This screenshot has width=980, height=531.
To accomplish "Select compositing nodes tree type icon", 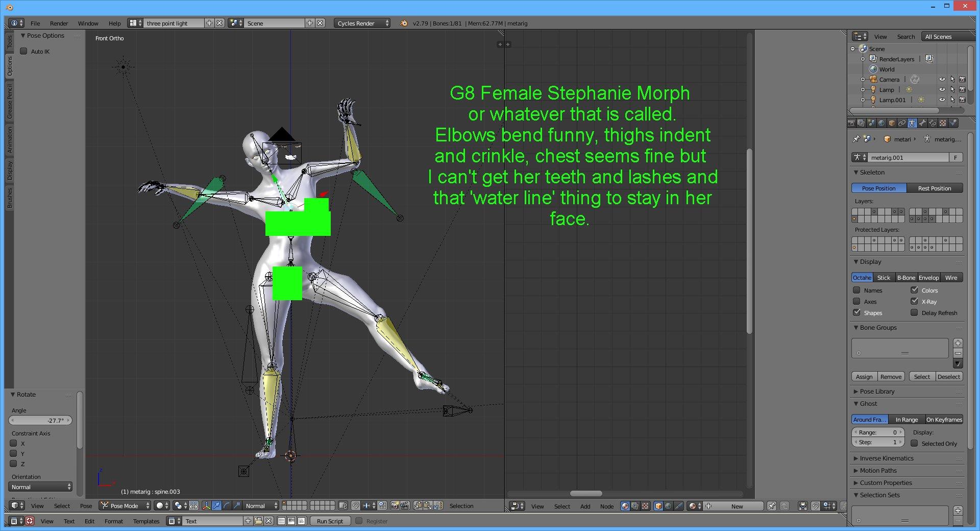I will 635,506.
